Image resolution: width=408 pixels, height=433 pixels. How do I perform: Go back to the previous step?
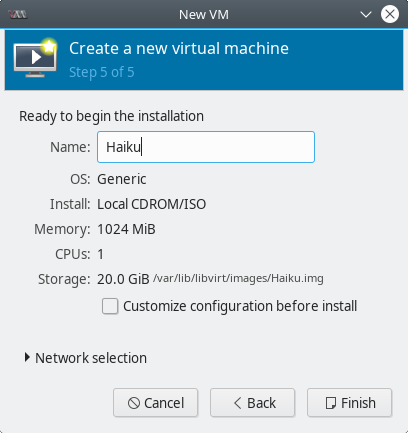pyautogui.click(x=252, y=403)
